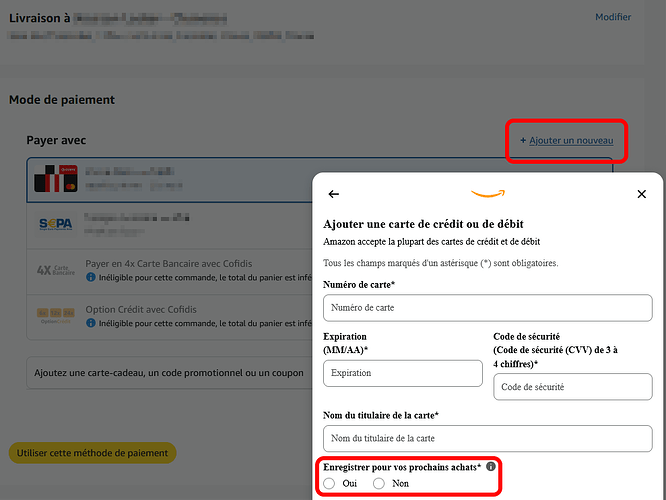Choose the 4X Carte Bancaire icon
666x500 pixels.
55,270
